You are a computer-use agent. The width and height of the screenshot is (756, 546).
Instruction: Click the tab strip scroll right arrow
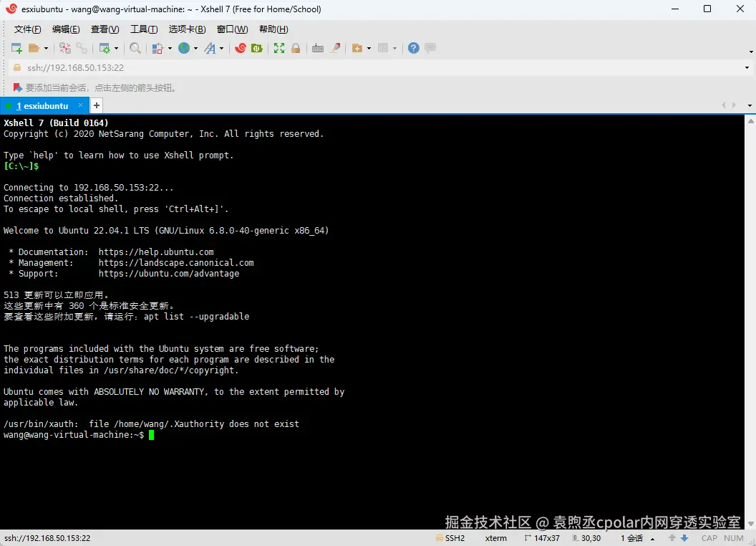click(734, 105)
